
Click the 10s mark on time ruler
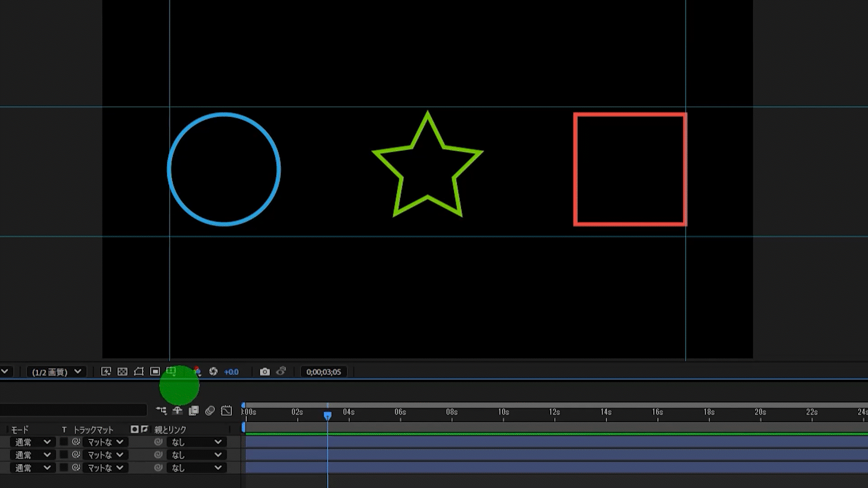pos(503,412)
